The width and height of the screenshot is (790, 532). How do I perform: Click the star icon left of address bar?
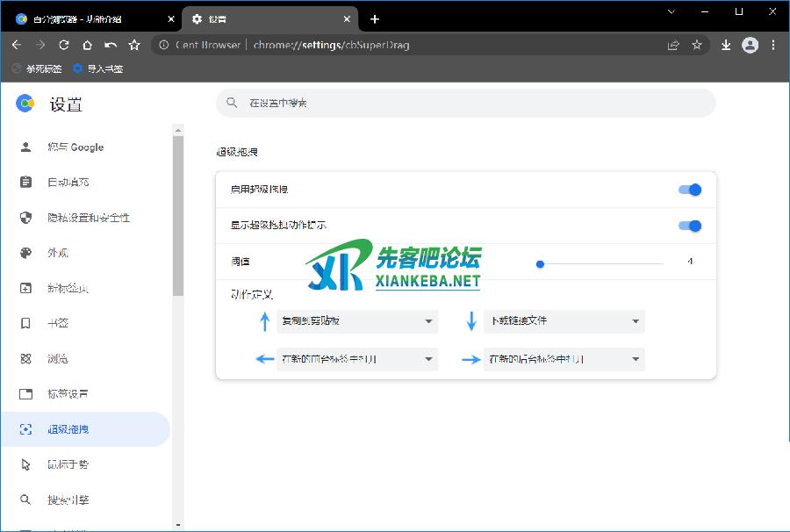click(134, 45)
